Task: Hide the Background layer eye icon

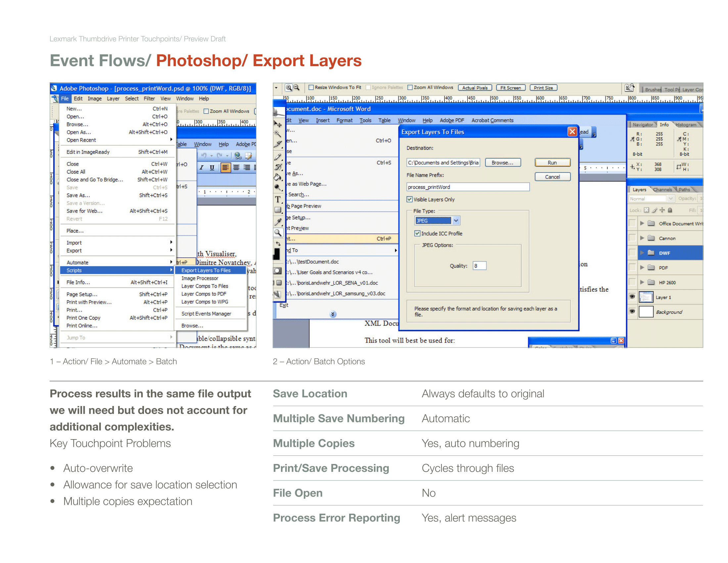Action: click(632, 311)
